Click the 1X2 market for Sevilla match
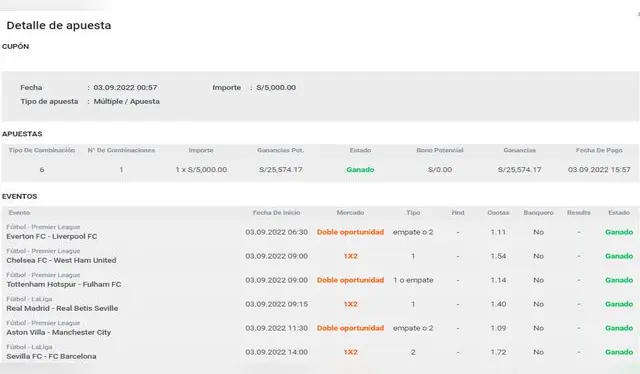Viewport: 640px width, 374px height. [350, 352]
